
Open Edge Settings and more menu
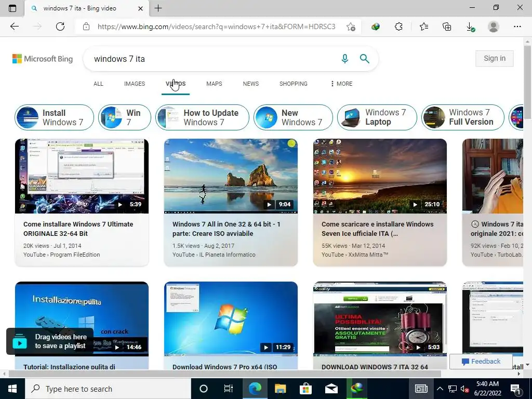(517, 26)
